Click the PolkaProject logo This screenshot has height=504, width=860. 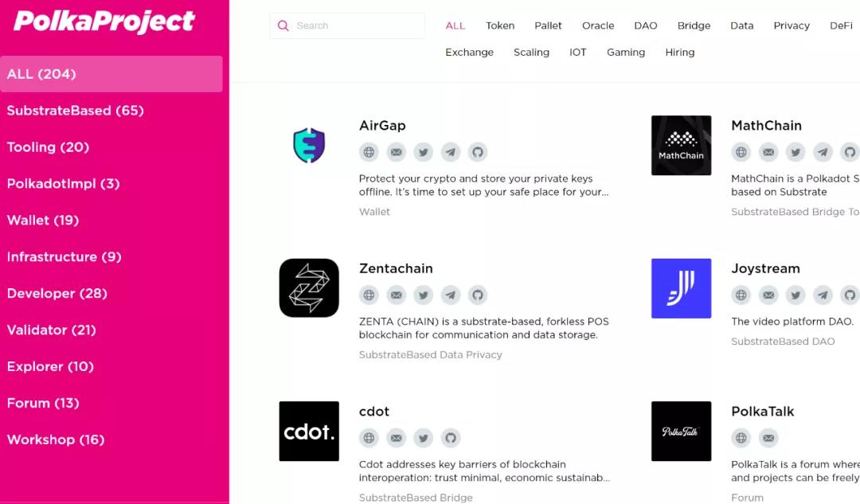104,22
